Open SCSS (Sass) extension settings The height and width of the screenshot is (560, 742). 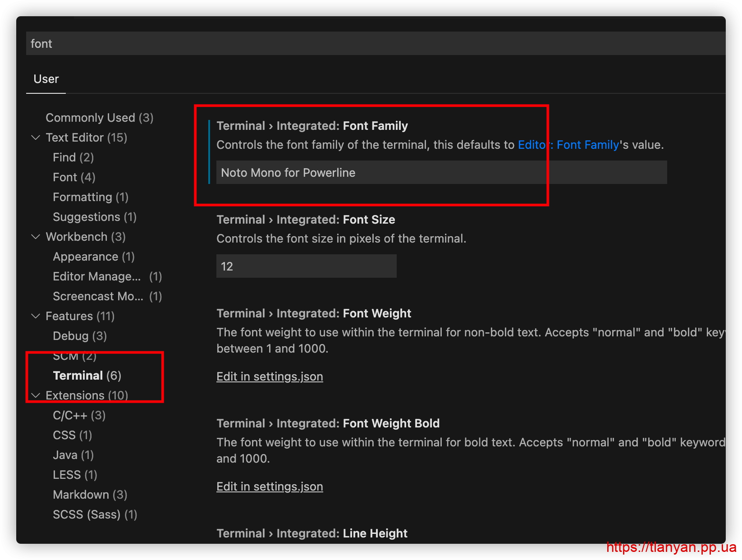click(95, 514)
